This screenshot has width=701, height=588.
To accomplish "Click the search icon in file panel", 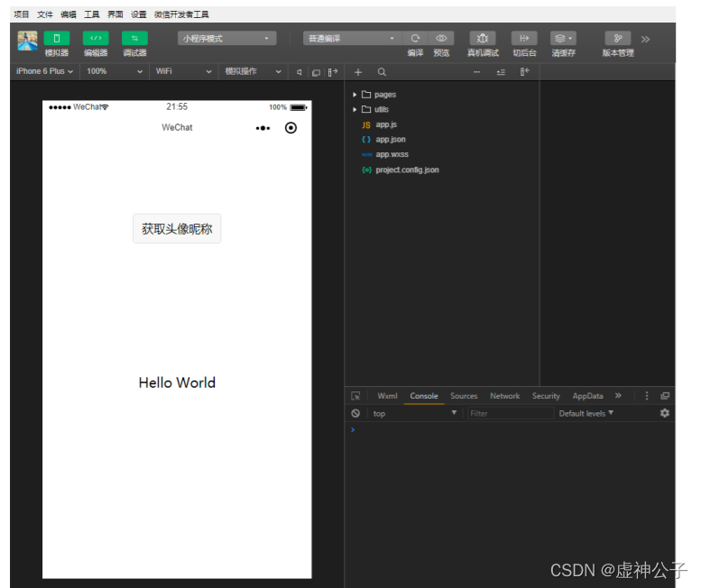I will click(x=382, y=72).
